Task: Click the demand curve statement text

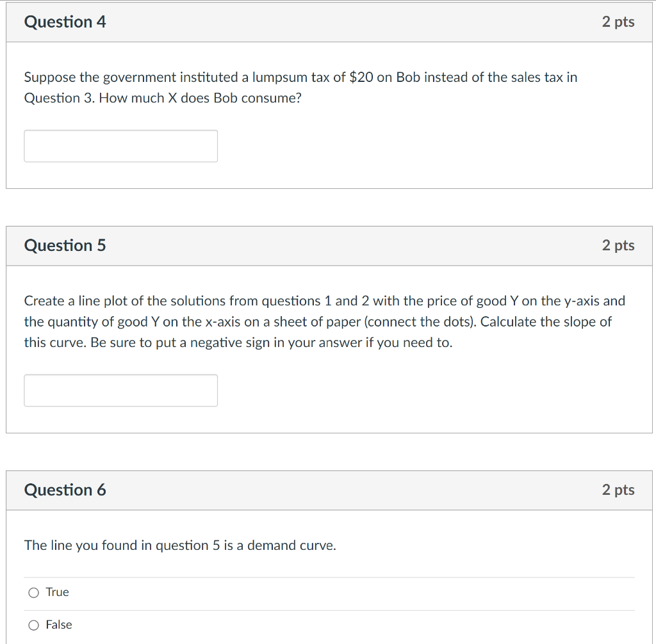Action: point(179,545)
